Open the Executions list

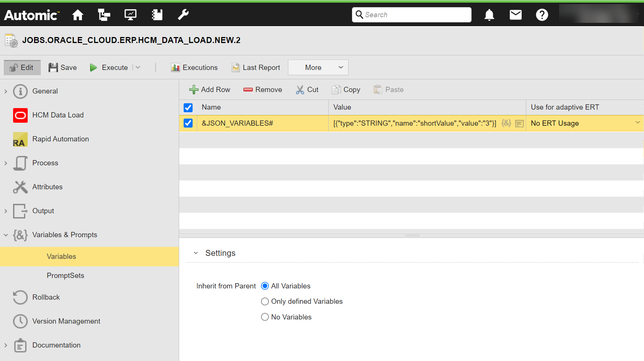point(194,68)
